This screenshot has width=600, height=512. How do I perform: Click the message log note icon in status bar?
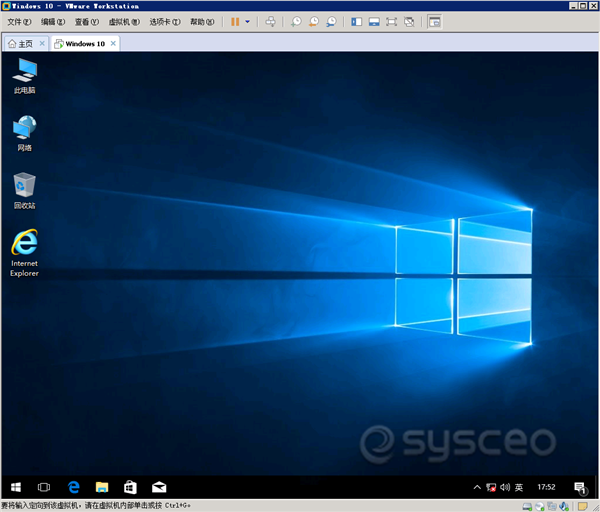click(583, 507)
